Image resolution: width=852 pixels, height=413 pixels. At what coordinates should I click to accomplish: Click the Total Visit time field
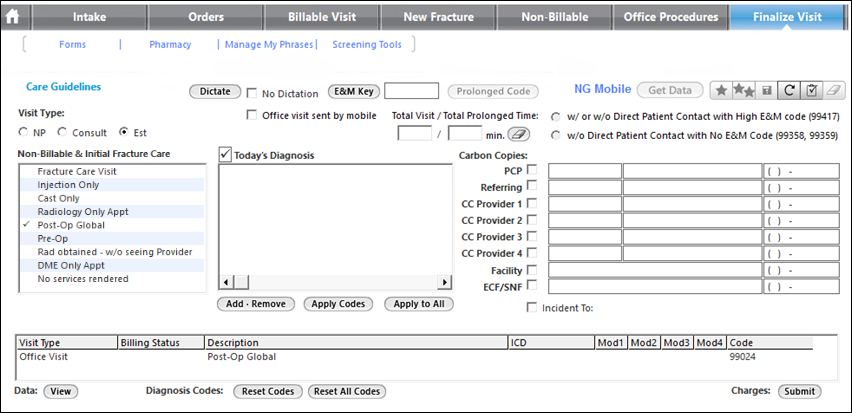[415, 133]
